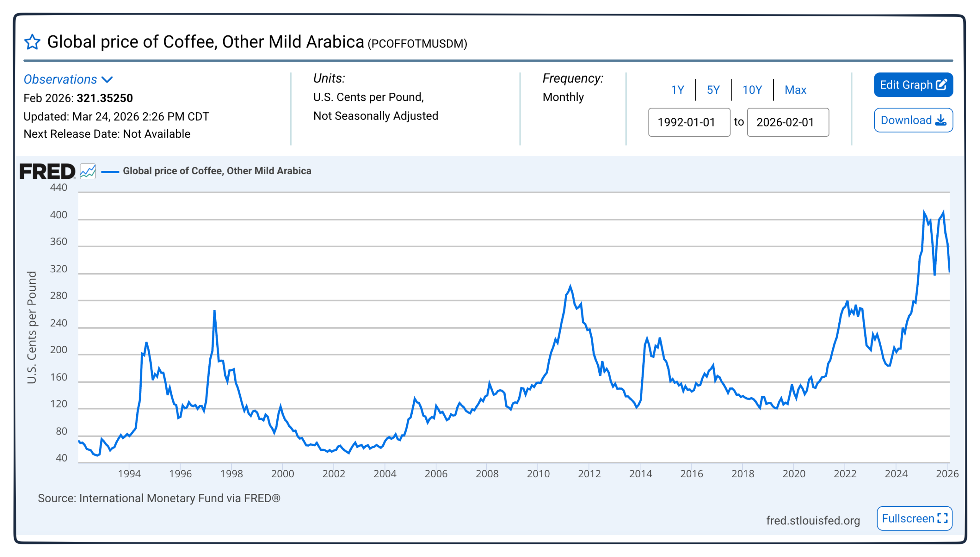Click the blue legend line for the coffee series
Screen dimensions: 980x557
pyautogui.click(x=110, y=171)
